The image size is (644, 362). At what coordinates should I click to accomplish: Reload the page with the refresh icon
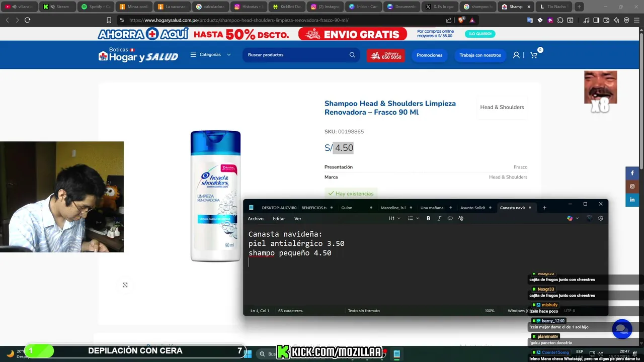pos(27,20)
